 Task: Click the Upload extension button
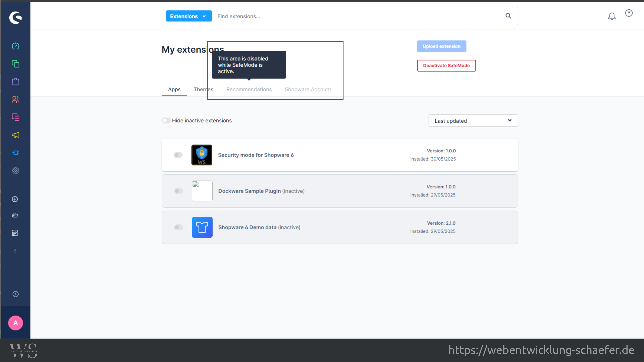pos(442,46)
